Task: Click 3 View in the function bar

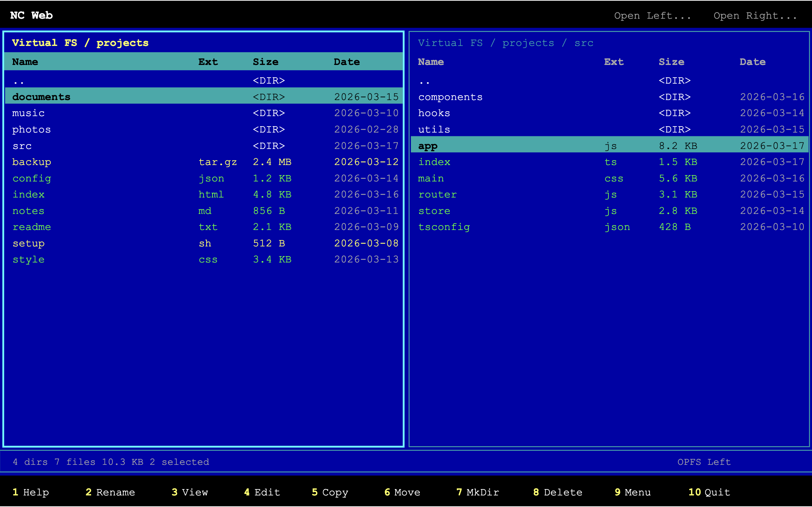Action: pyautogui.click(x=189, y=492)
